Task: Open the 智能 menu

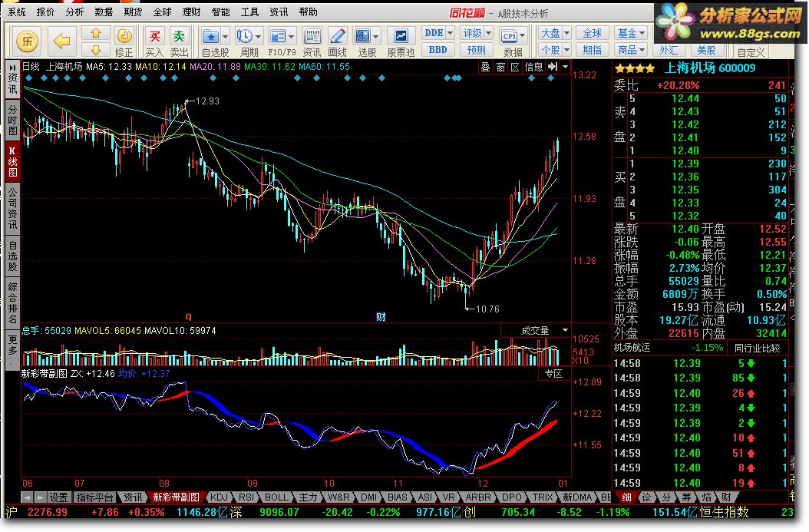Action: click(220, 12)
